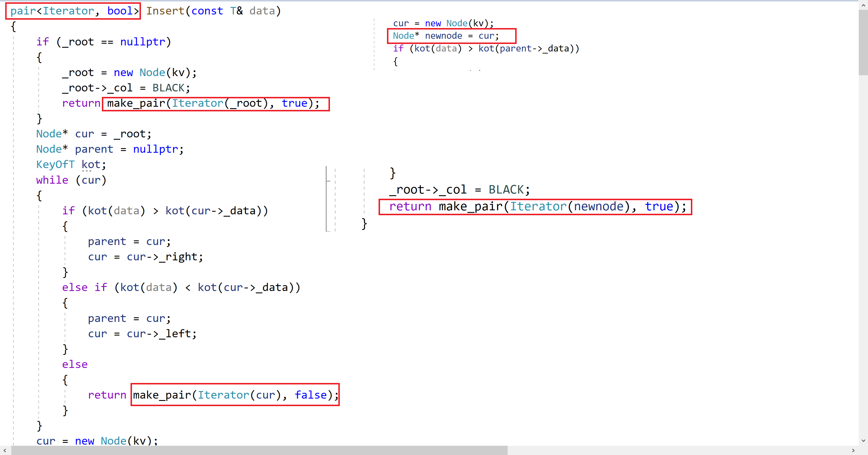868x455 pixels.
Task: Click 'KeyOfT kot;' declaration
Action: pos(71,165)
